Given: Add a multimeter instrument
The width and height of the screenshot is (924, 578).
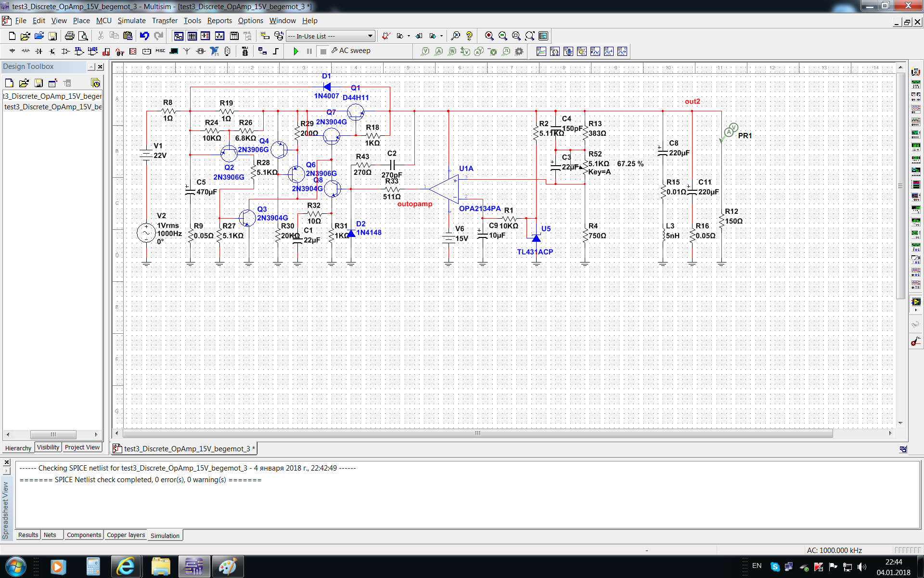Looking at the screenshot, I should [x=916, y=72].
